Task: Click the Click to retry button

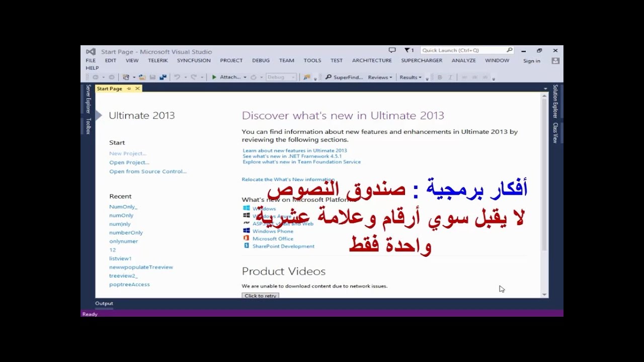Action: pos(261,296)
